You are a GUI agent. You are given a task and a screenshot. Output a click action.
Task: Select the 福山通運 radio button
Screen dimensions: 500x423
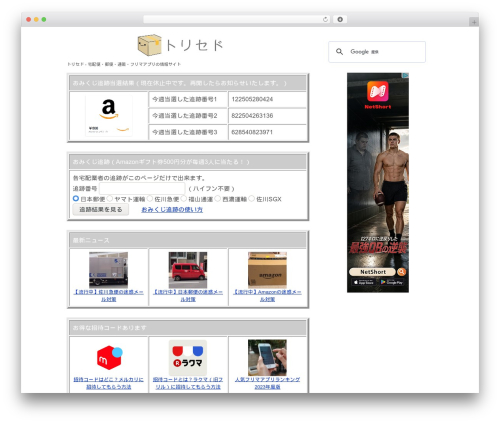pos(184,199)
